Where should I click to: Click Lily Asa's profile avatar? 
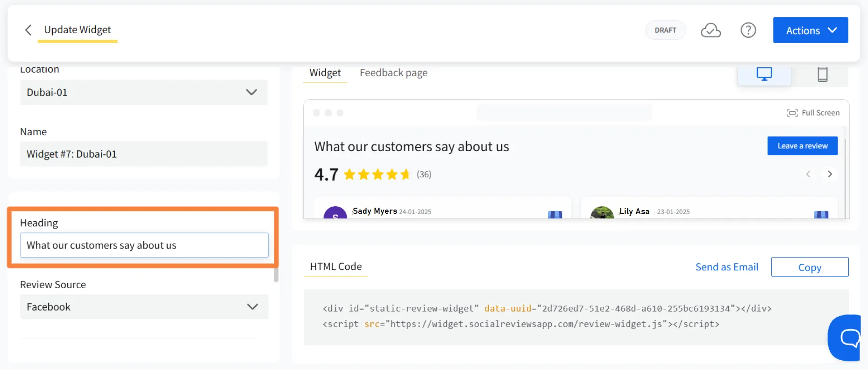[602, 212]
